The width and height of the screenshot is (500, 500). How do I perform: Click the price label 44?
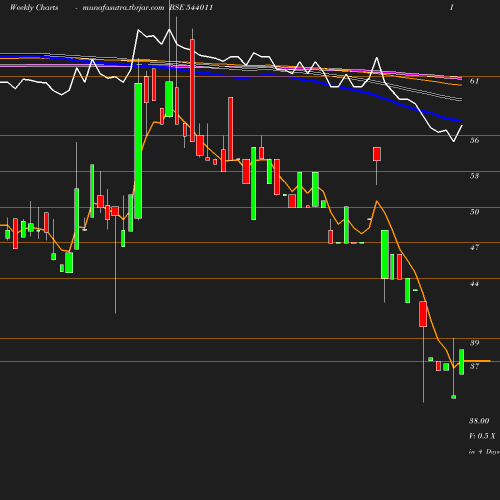[474, 283]
